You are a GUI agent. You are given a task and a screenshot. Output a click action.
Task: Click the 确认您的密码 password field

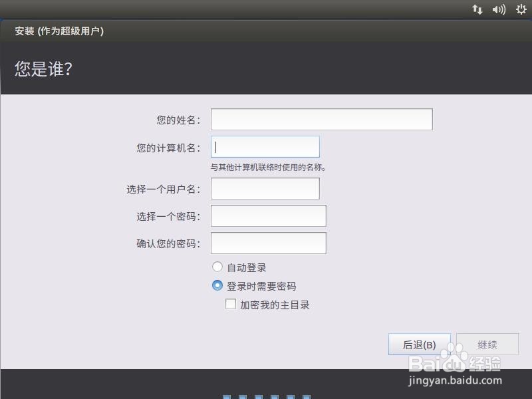[x=267, y=242]
